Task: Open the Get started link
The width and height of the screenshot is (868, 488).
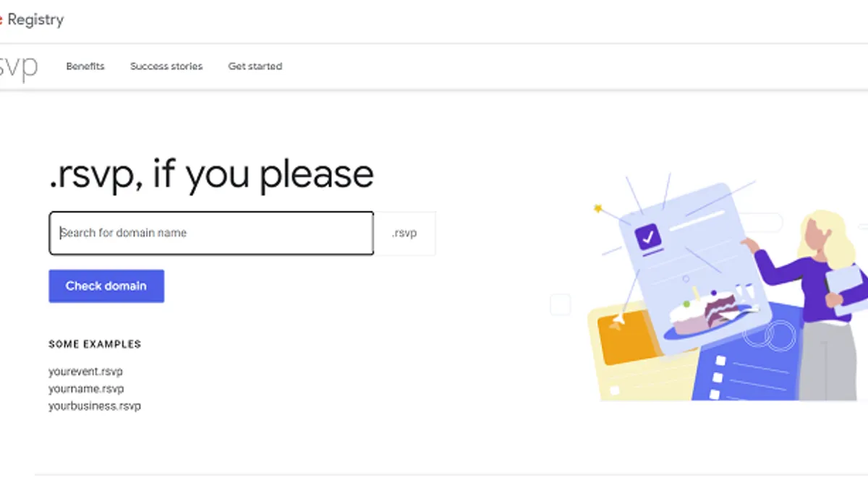Action: 255,66
